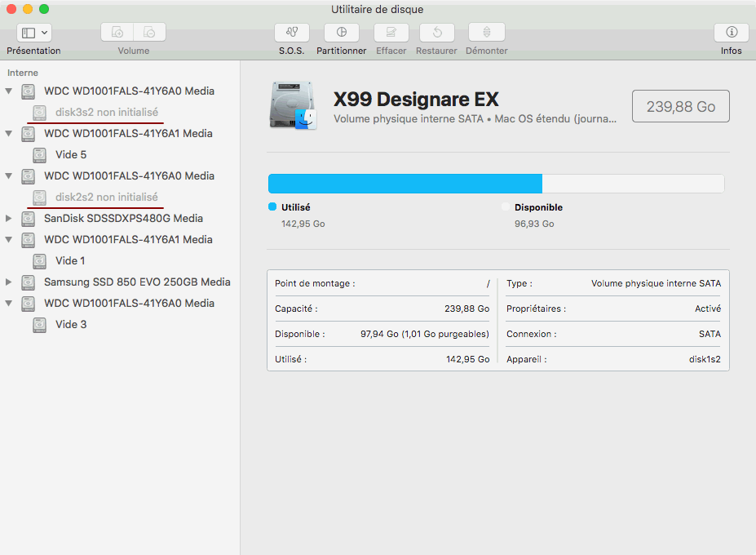Click the '97,94 Go (1,01 Go purgeables)' value
The height and width of the screenshot is (555, 756).
(x=425, y=334)
